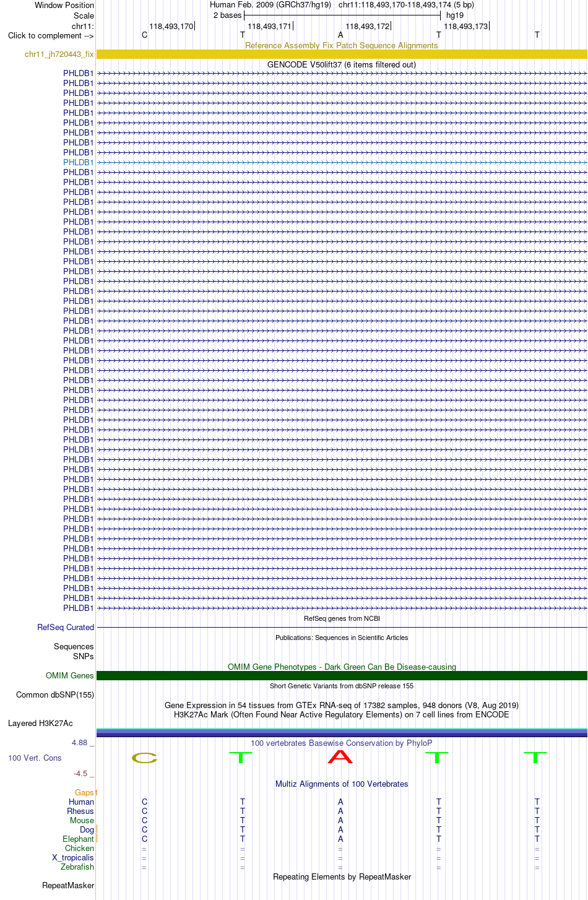Open GTEx Gene Expression in 54 tissues title

342,705
